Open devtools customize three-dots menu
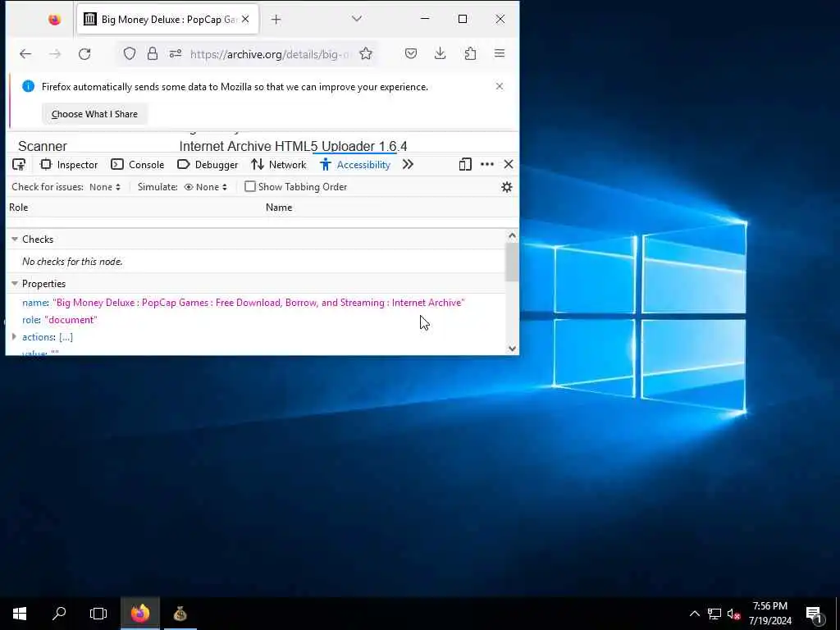Image resolution: width=840 pixels, height=630 pixels. [x=487, y=164]
